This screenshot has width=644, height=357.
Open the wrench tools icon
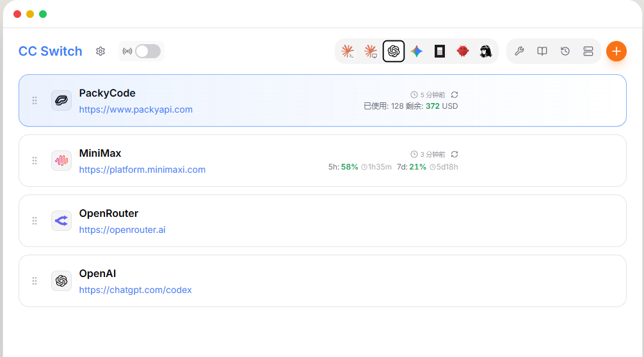(x=519, y=51)
